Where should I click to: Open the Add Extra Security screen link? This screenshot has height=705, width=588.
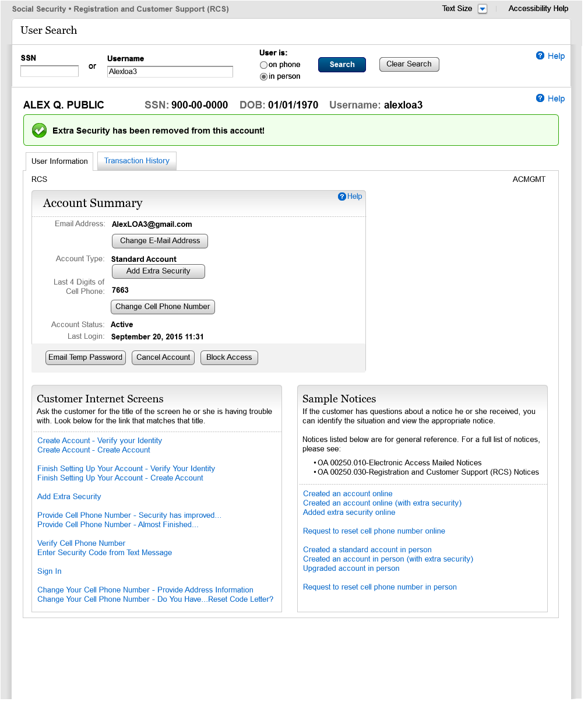pos(69,497)
